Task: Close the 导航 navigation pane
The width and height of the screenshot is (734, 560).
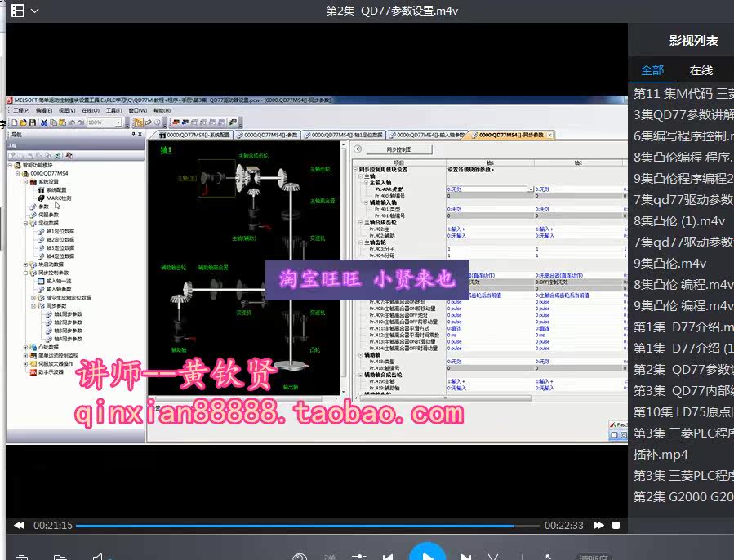Action: click(x=140, y=134)
